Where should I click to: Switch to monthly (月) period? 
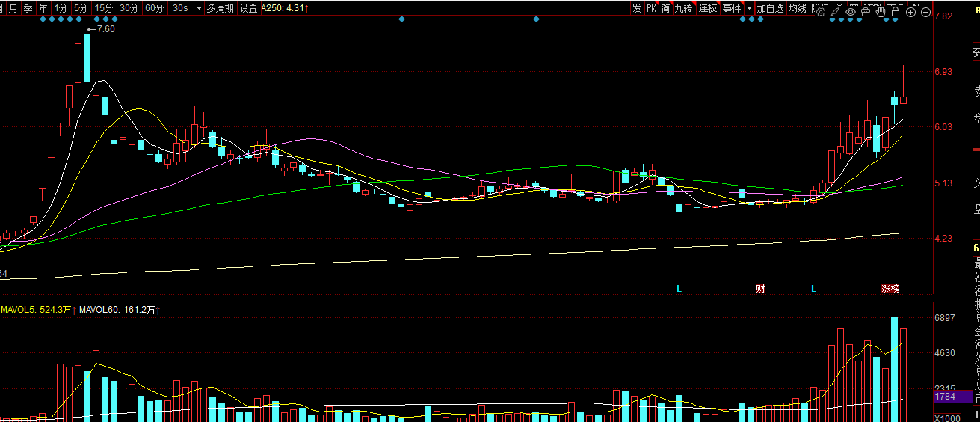point(13,8)
